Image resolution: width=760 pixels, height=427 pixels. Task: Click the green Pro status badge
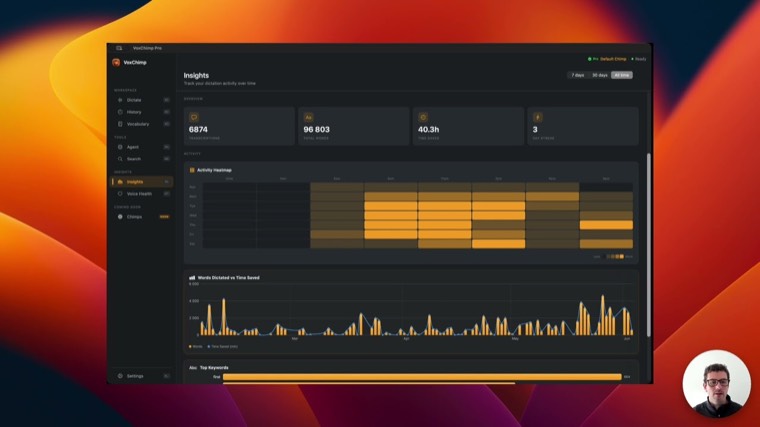coord(593,59)
